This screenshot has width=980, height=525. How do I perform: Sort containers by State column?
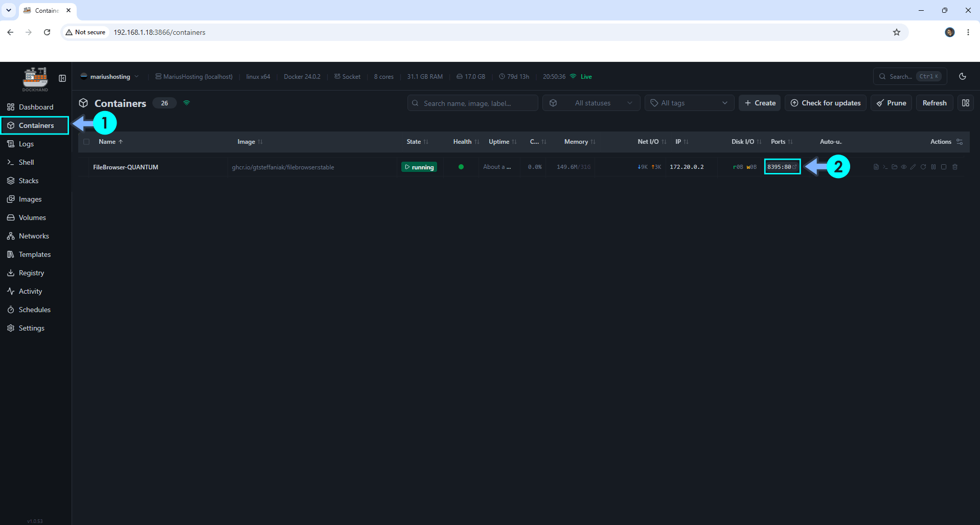417,142
